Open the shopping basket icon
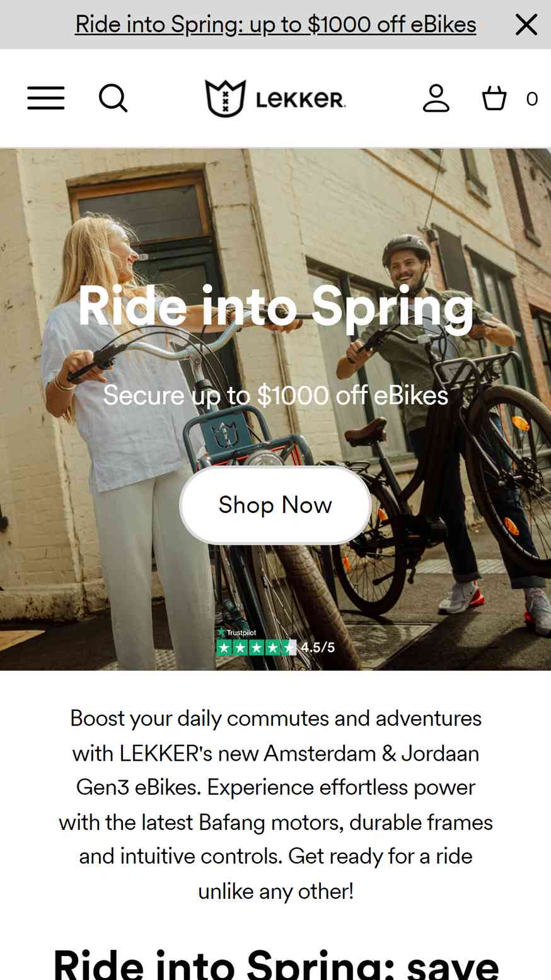Viewport: 551px width, 980px height. point(494,98)
